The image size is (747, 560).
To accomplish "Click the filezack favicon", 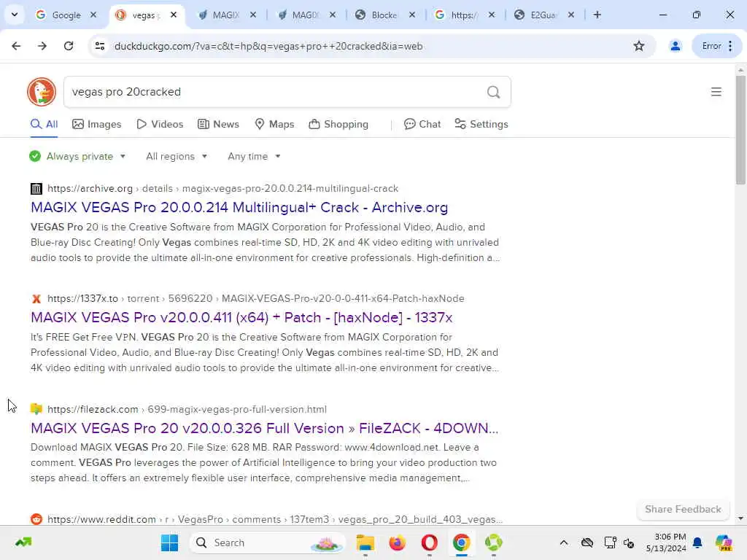I will (x=36, y=409).
